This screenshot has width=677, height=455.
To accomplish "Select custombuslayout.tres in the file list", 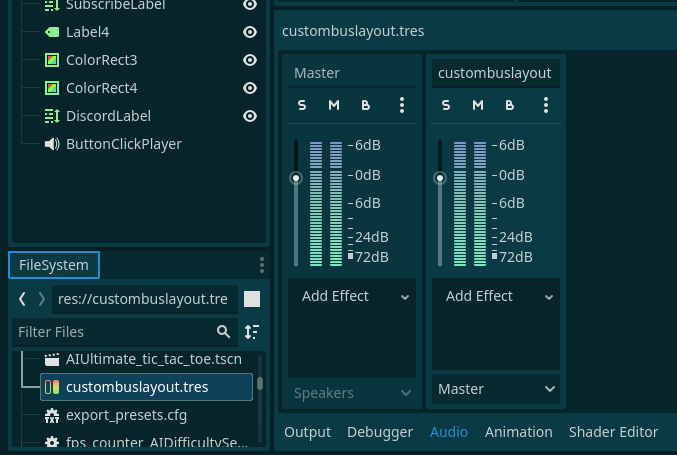I will pos(147,387).
